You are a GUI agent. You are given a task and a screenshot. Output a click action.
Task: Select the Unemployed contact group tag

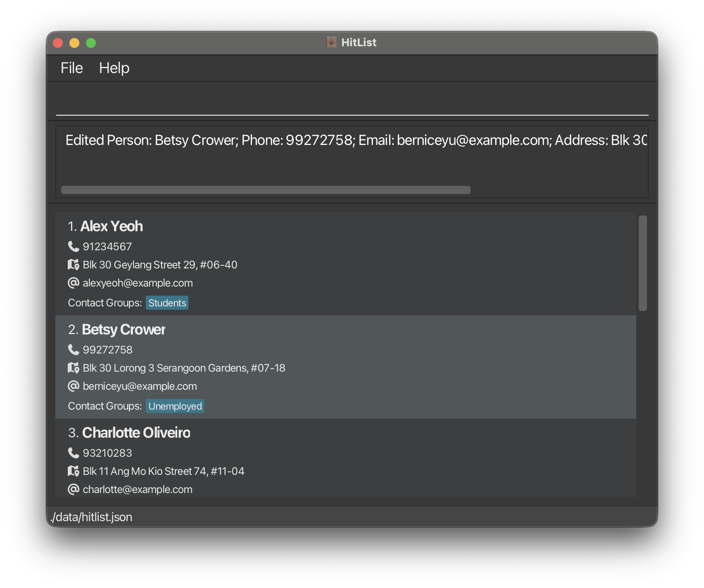point(175,406)
